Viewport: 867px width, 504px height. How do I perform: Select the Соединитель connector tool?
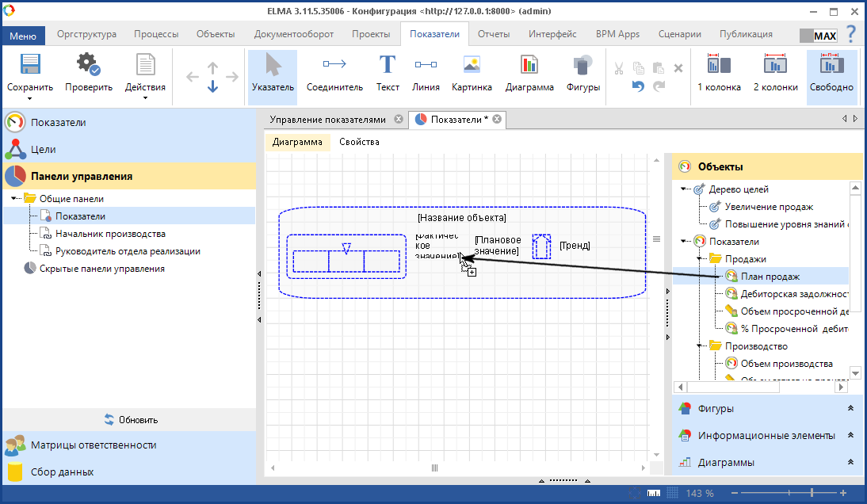334,73
